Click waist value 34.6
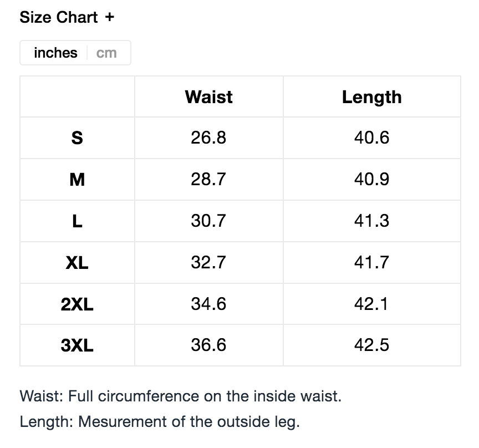Screen dimensions: 479x448 coord(208,303)
